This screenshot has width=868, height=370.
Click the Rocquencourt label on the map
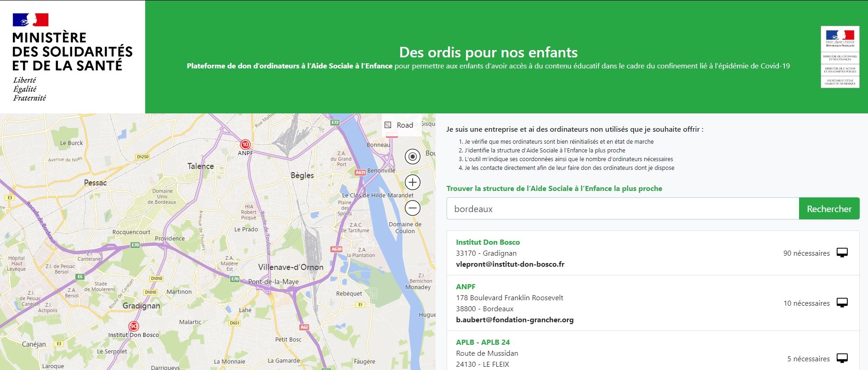pos(131,232)
